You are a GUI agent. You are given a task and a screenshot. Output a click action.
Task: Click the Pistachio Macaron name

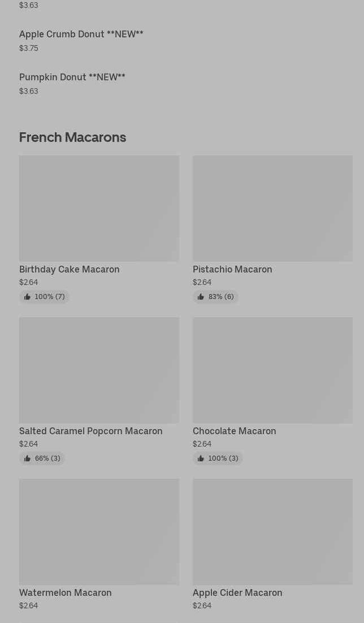232,270
